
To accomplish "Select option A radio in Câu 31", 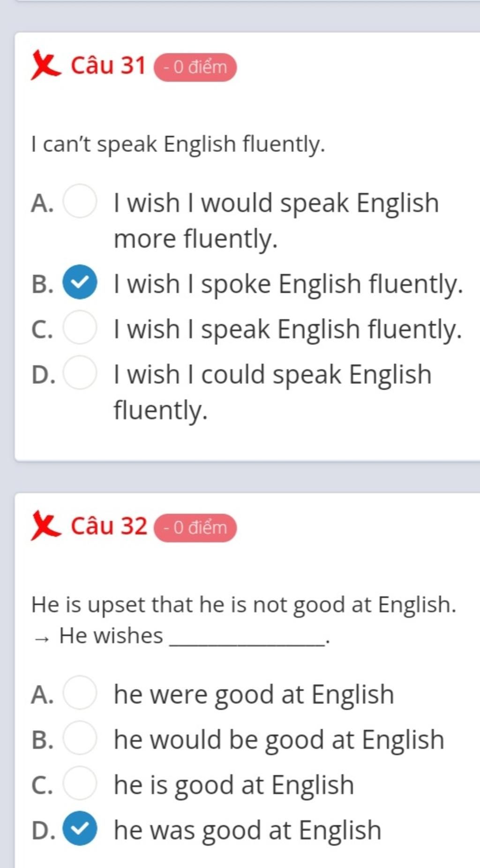I will [80, 201].
